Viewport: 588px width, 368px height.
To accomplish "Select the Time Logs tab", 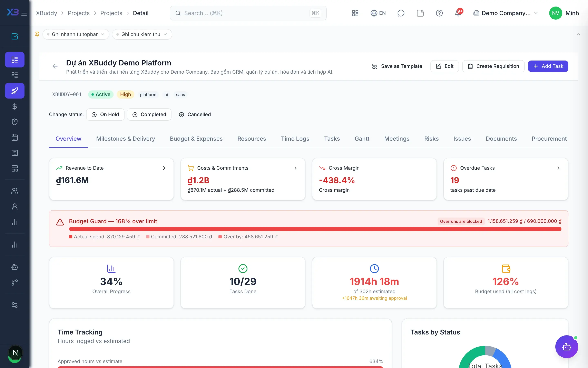I will tap(295, 139).
